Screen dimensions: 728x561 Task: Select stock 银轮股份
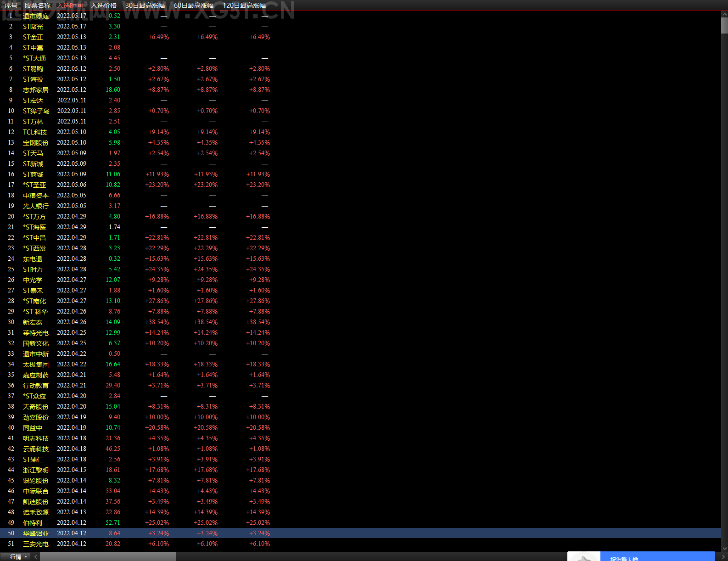tap(36, 481)
